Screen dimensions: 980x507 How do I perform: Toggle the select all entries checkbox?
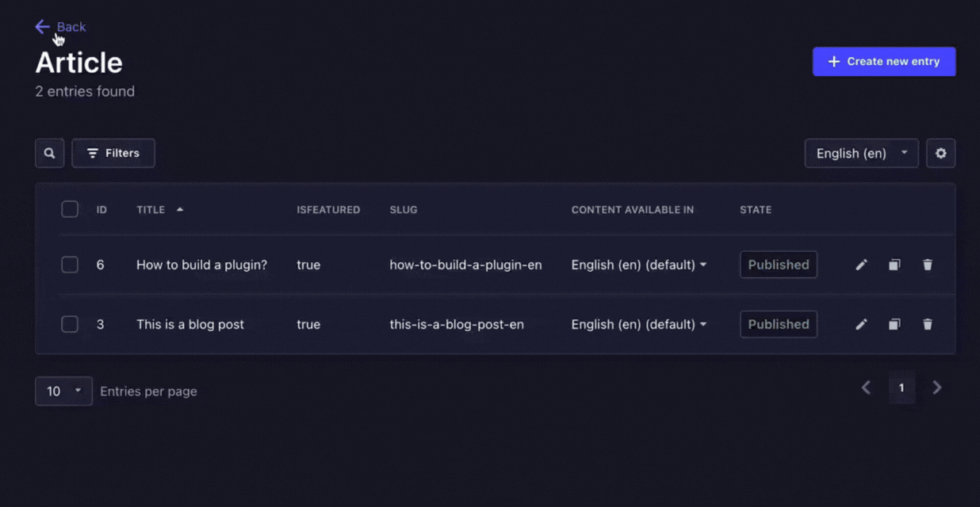tap(70, 209)
